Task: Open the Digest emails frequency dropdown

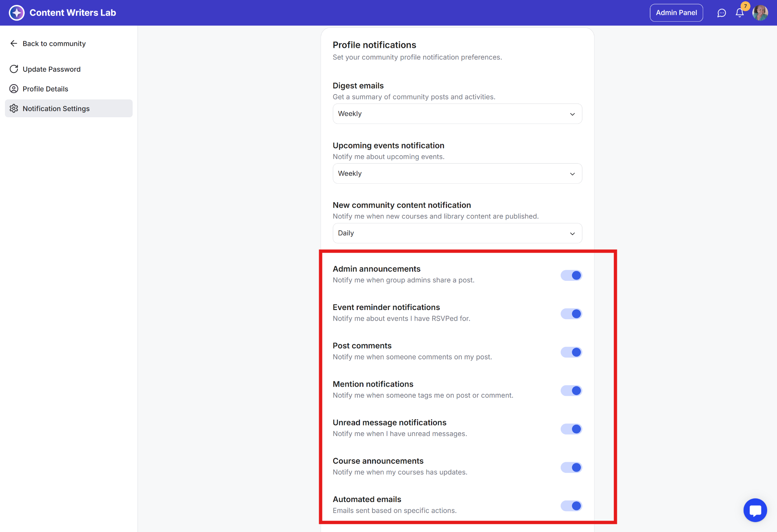Action: tap(457, 114)
